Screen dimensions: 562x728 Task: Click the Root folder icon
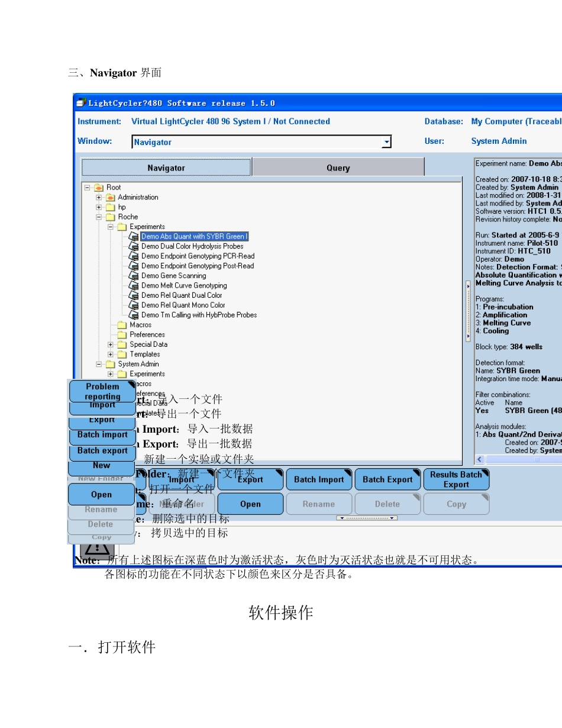99,188
